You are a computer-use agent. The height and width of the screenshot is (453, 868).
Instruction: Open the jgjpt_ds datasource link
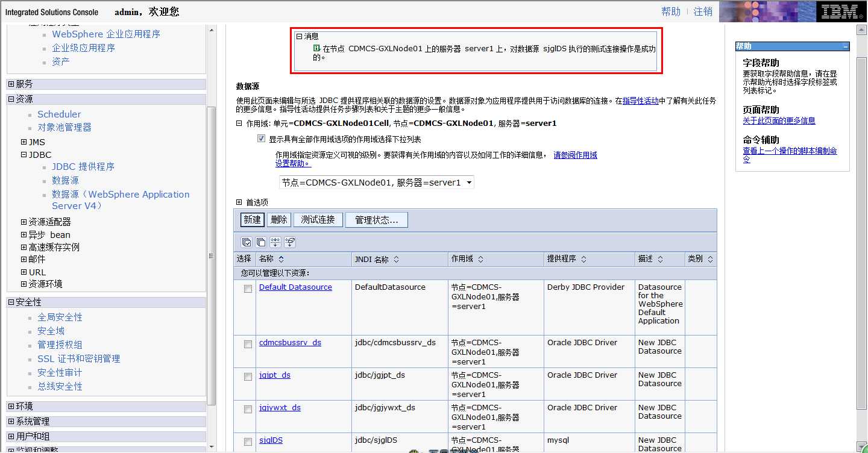275,375
